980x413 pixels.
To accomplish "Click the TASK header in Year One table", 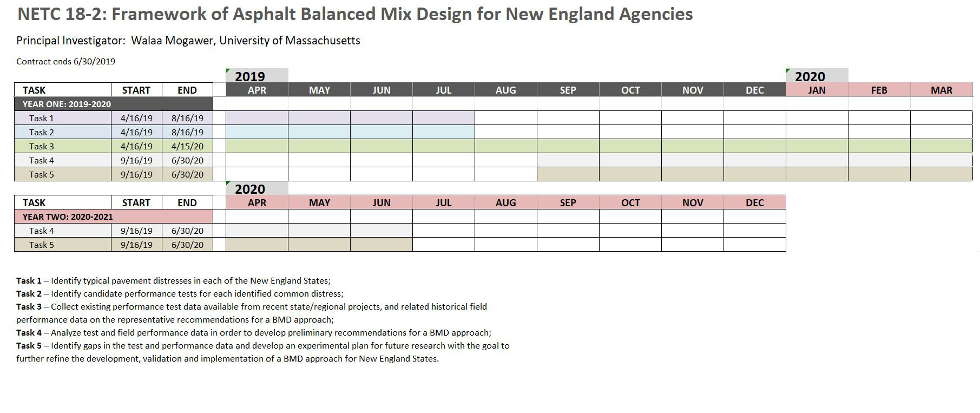I will [x=63, y=90].
